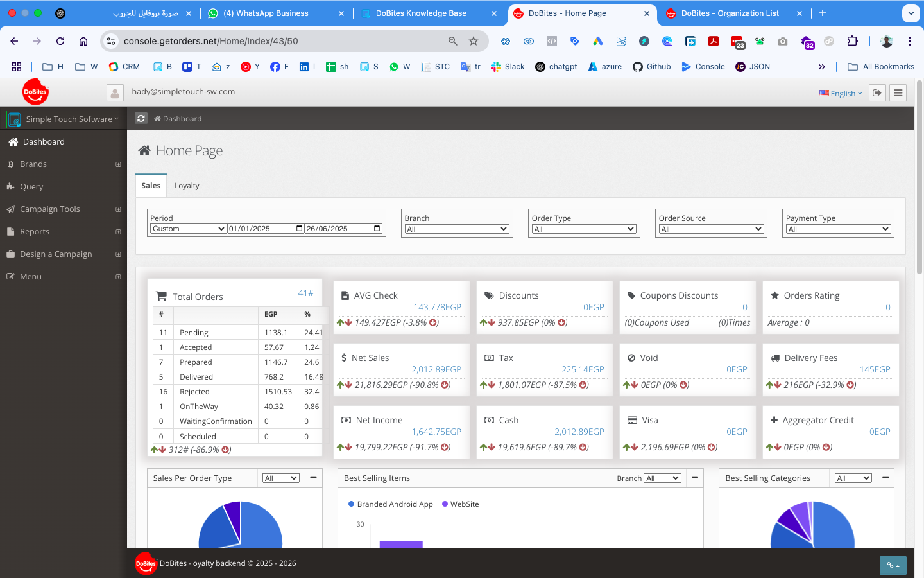Toggle the Branded Android App chart legend
This screenshot has height=578, width=924.
tap(390, 504)
